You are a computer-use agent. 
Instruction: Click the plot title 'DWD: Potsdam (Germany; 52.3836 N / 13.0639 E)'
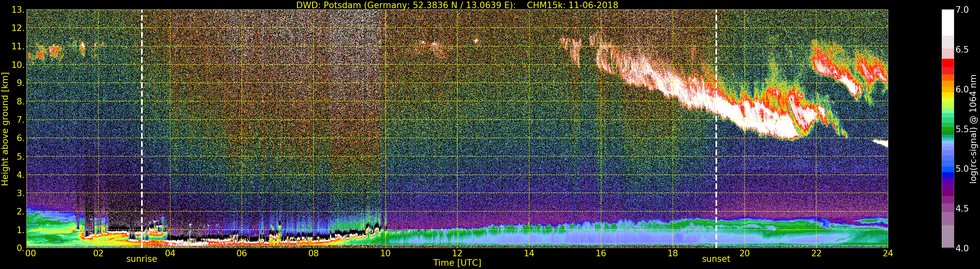point(406,5)
